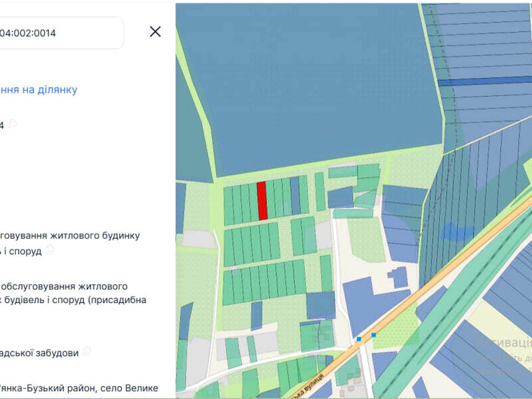
Task: Select the red highlighted parcel
Action: click(x=262, y=201)
